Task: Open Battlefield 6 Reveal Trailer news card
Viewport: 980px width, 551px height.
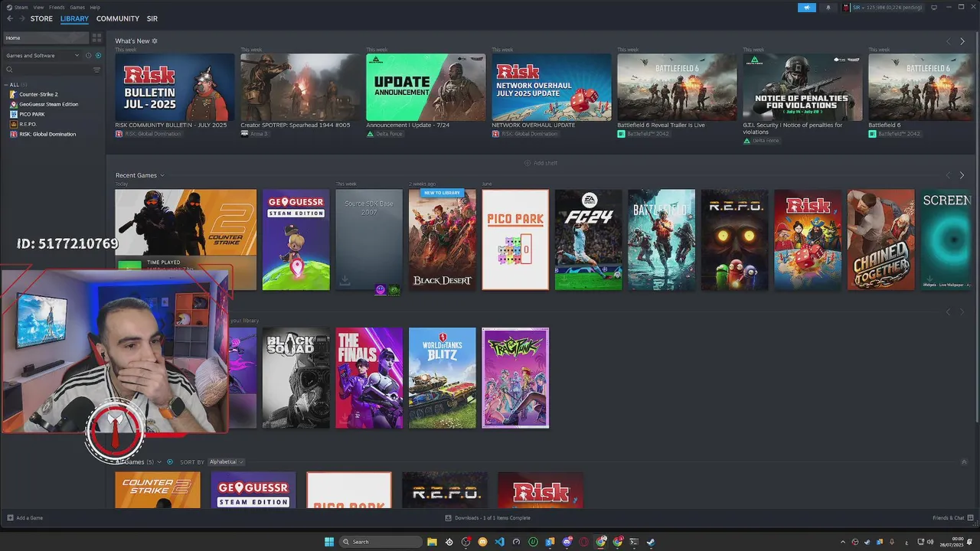Action: 677,87
